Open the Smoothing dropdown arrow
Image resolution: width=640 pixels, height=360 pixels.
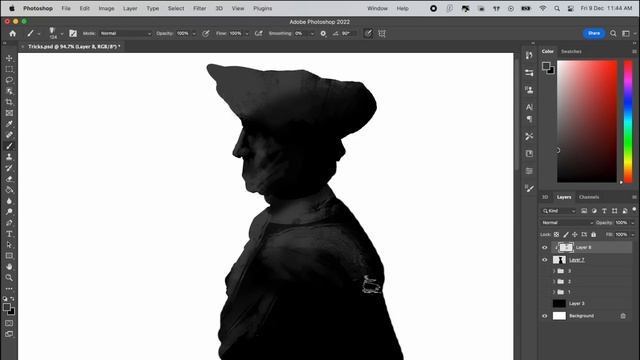coord(312,34)
